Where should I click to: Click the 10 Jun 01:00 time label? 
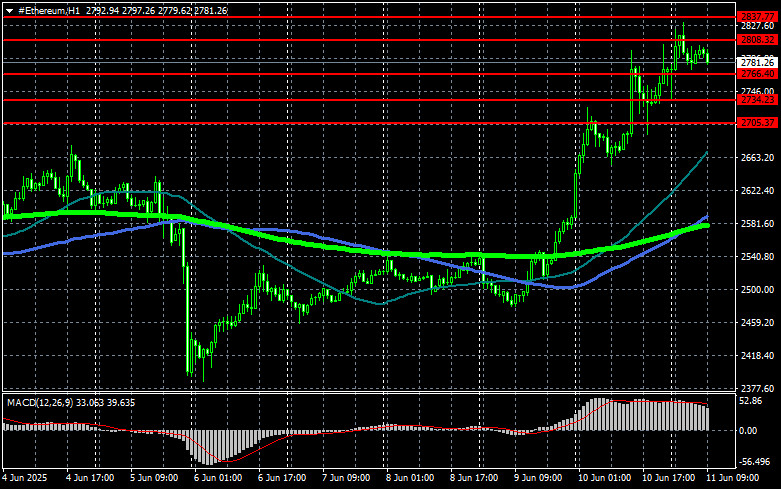pyautogui.click(x=604, y=478)
